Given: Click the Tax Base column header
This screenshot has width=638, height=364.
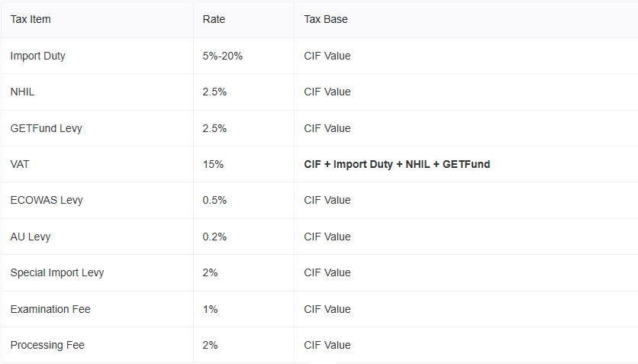Looking at the screenshot, I should (326, 19).
